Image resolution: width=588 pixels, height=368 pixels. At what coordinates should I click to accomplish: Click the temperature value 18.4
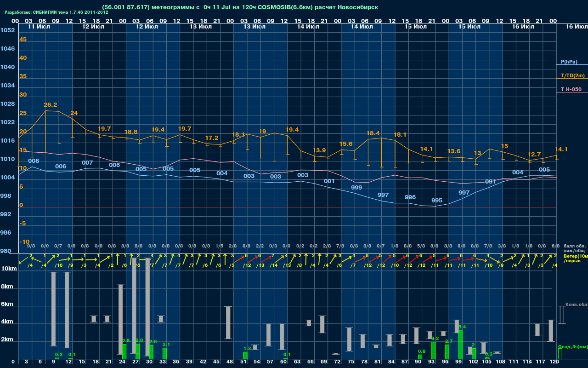373,133
